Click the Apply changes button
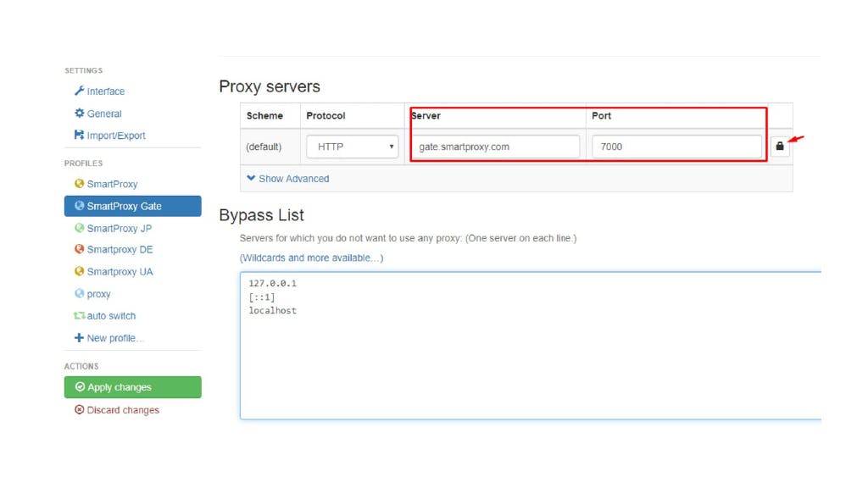The width and height of the screenshot is (868, 488). tap(133, 387)
